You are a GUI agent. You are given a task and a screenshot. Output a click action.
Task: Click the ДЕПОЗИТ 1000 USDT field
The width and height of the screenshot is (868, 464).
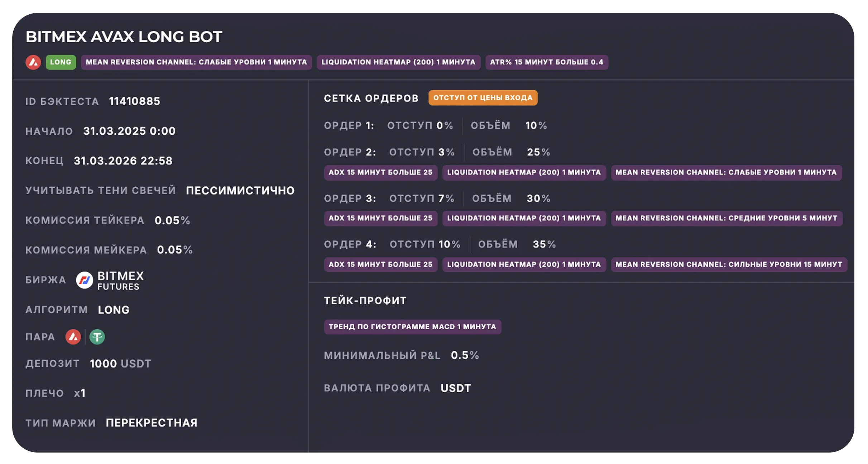(x=120, y=363)
